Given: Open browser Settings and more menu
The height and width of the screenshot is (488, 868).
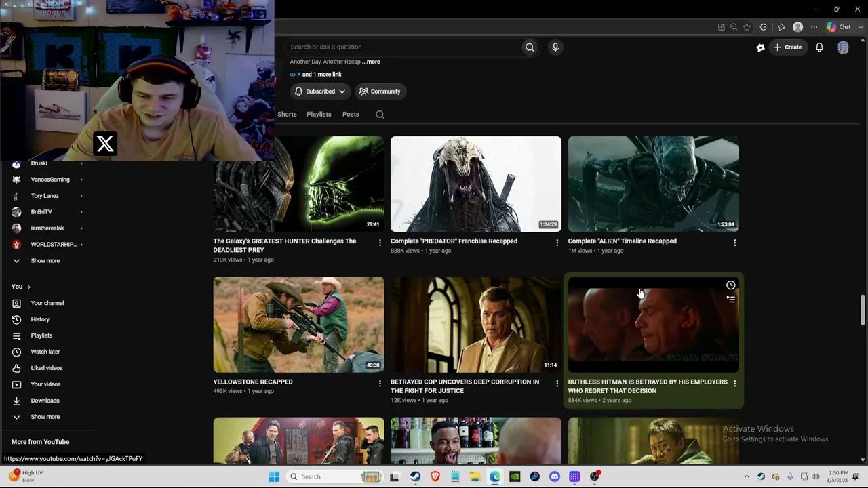Looking at the screenshot, I should click(x=814, y=27).
